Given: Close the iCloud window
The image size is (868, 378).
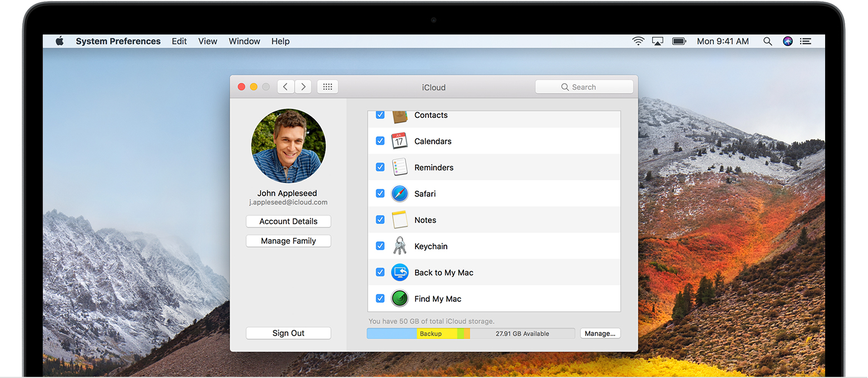Looking at the screenshot, I should (x=241, y=87).
